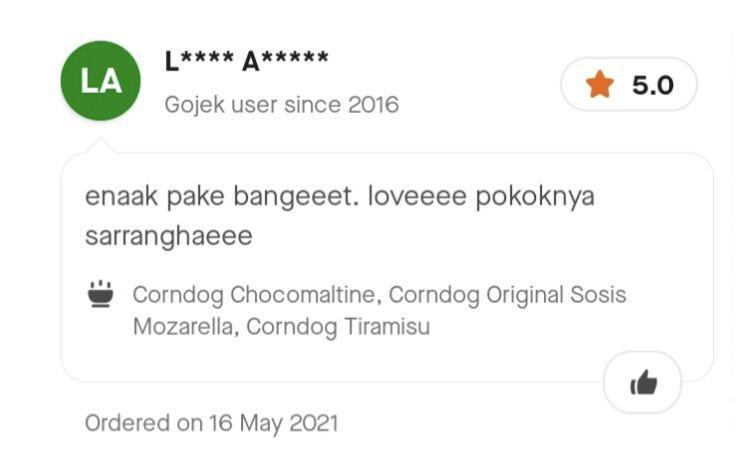
Task: Click the word 'loveeee' in the review
Action: 417,196
